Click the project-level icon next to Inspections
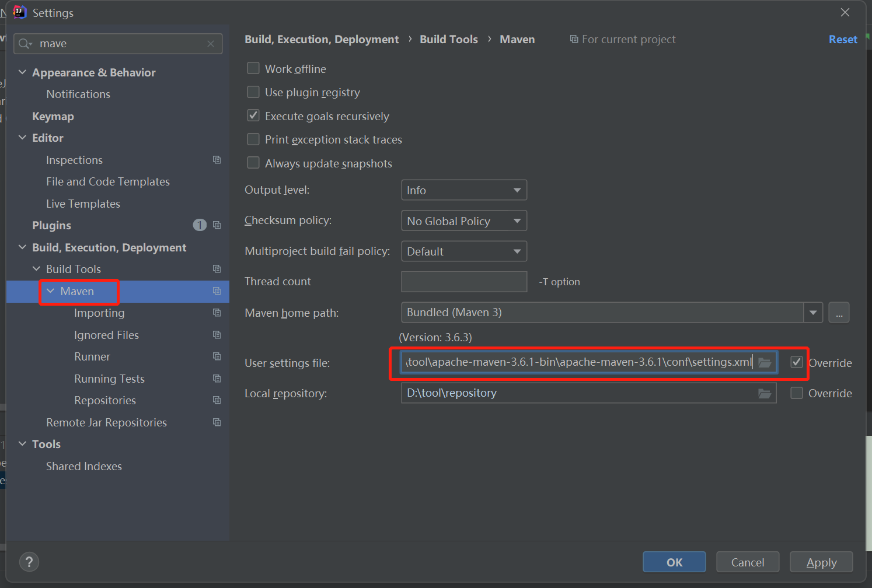The image size is (872, 588). [217, 160]
